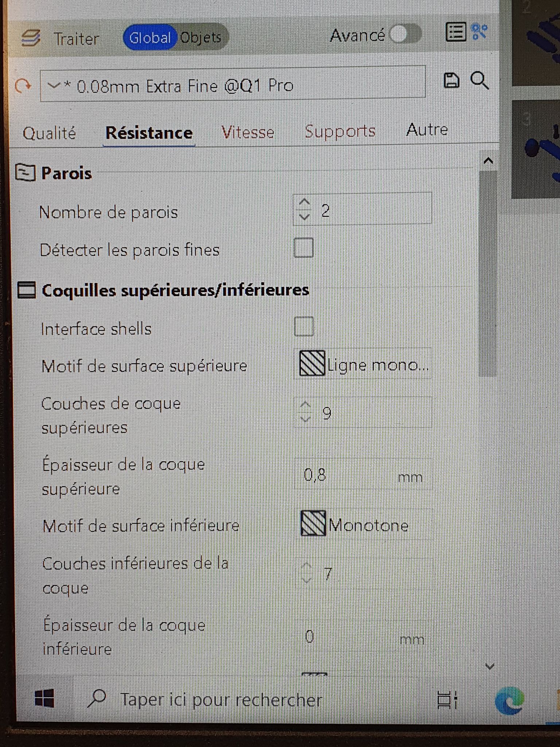Open Motif de surface supérieure dropdown
The height and width of the screenshot is (747, 560).
[x=363, y=364]
